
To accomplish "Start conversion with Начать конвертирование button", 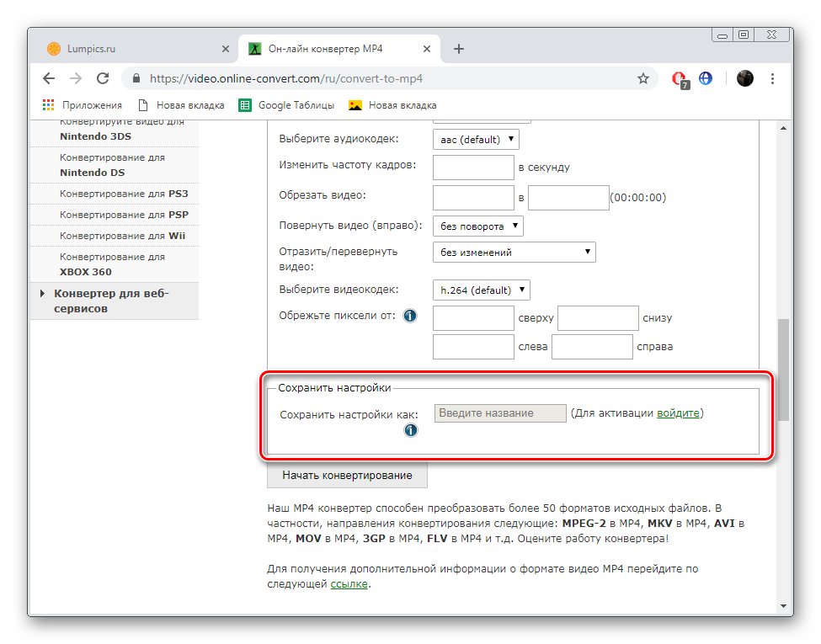I will (347, 476).
